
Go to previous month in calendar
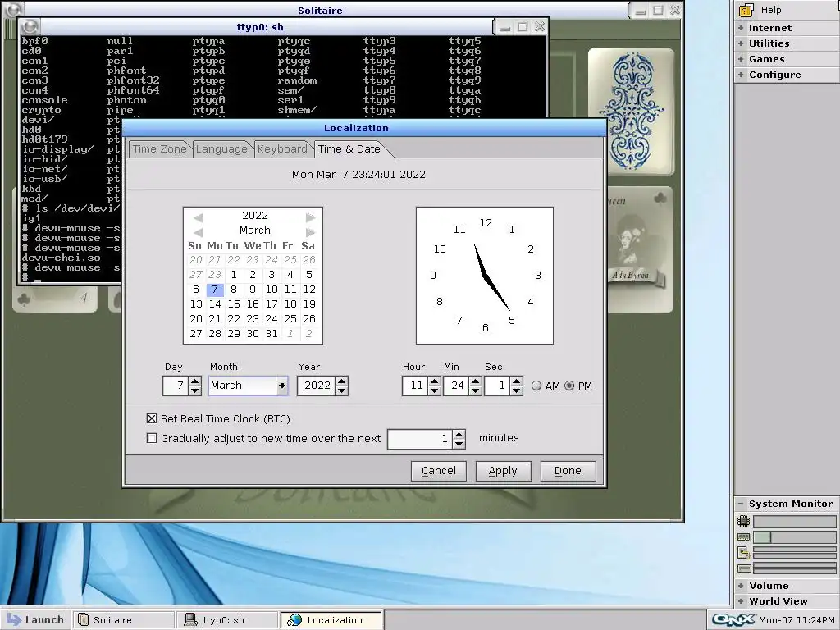point(199,232)
